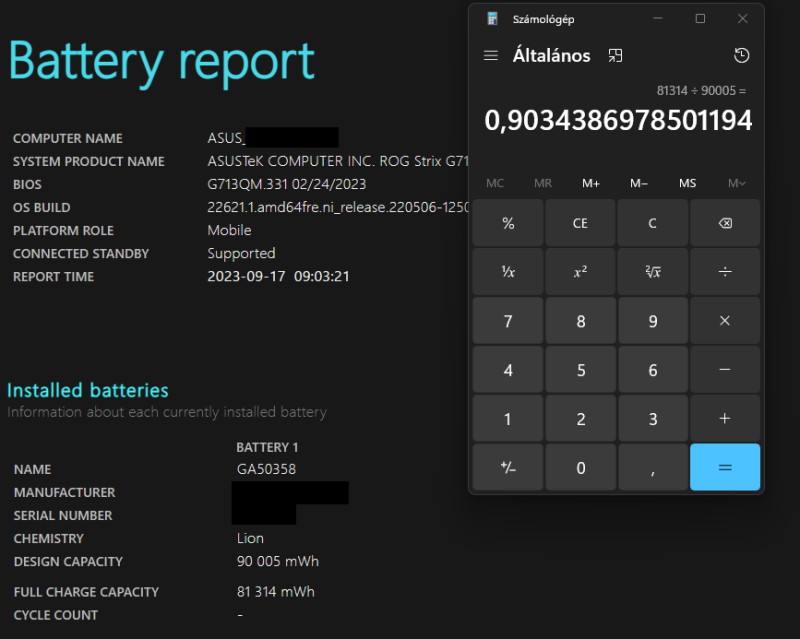800x639 pixels.
Task: Click the MR memory recall button
Action: [x=543, y=183]
